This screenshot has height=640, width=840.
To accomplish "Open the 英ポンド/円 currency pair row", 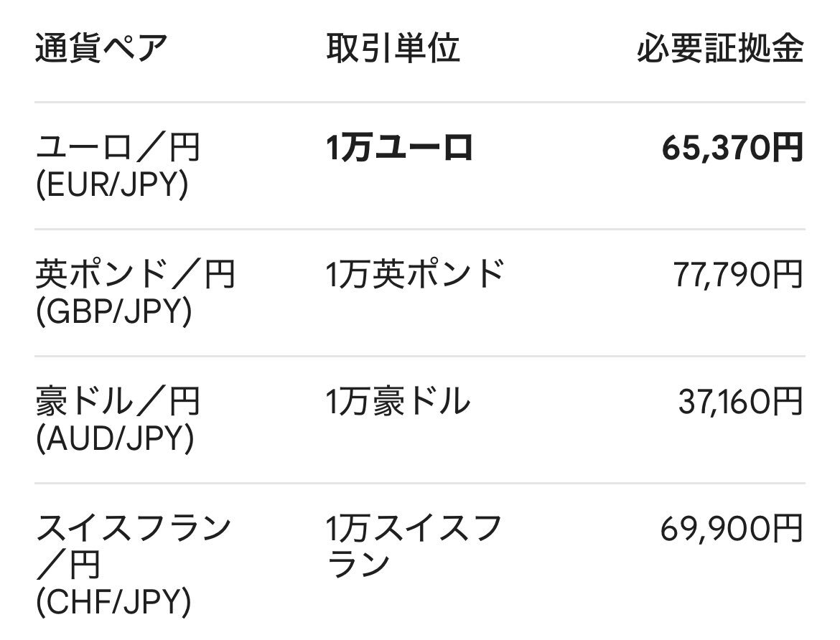I will pos(420,293).
